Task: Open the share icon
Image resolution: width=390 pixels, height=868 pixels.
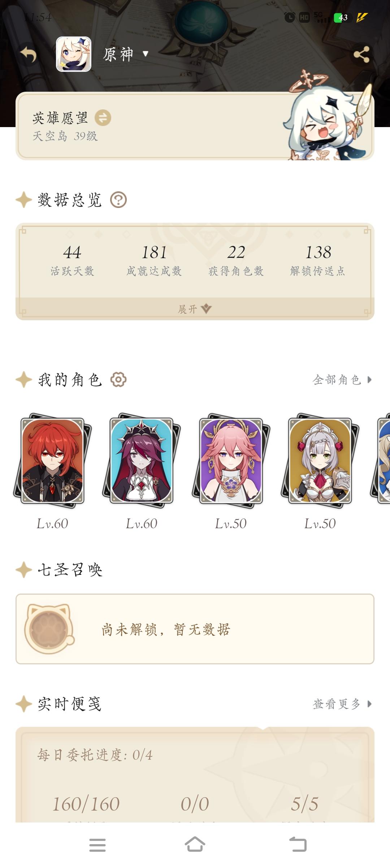Action: [x=361, y=55]
